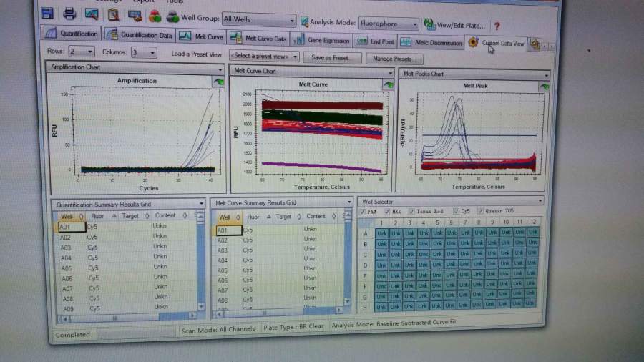Click the Manage Presets button
The image size is (644, 362).
393,59
